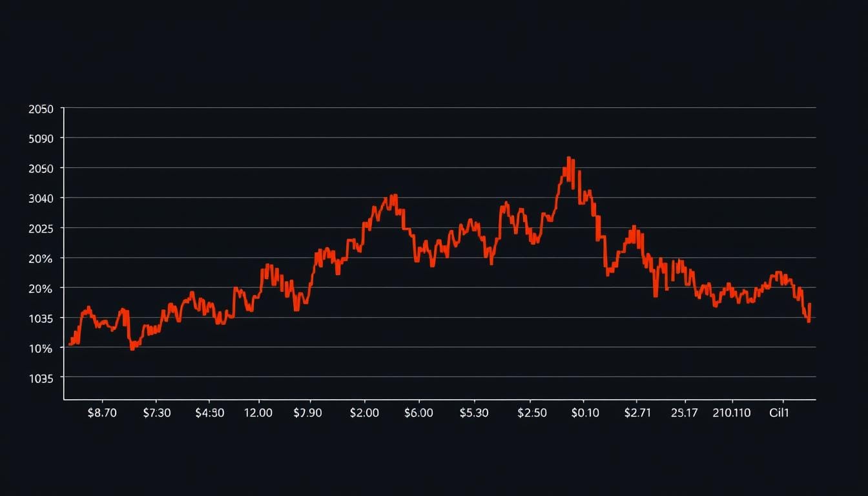
Task: Click the highest peak of the orange line
Action: (x=568, y=158)
